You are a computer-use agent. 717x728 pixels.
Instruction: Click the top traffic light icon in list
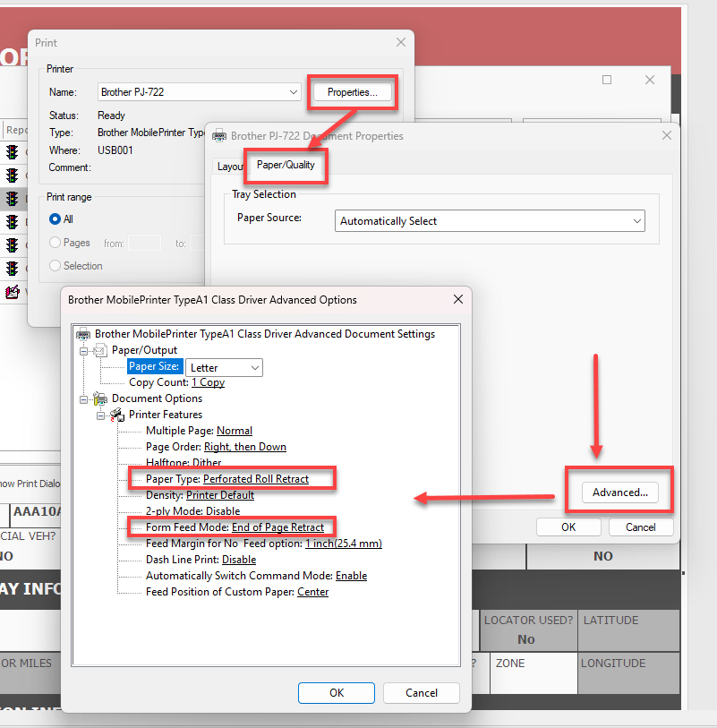[13, 152]
